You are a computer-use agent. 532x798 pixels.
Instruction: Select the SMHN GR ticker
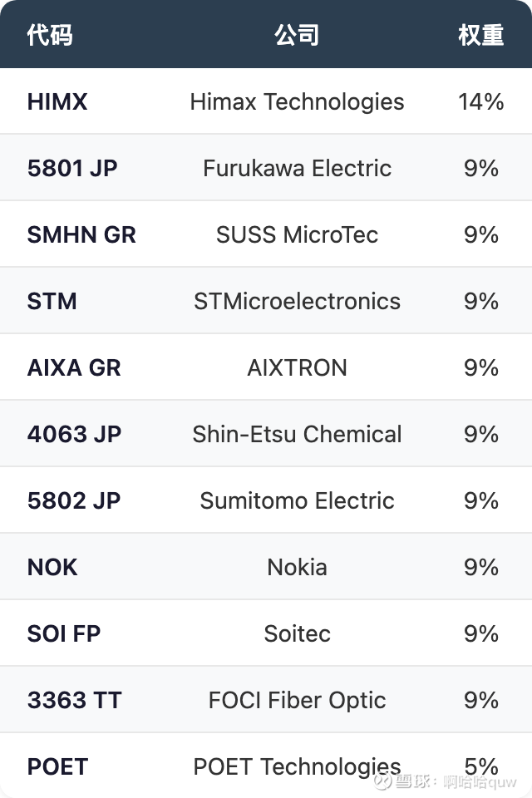[x=81, y=234]
